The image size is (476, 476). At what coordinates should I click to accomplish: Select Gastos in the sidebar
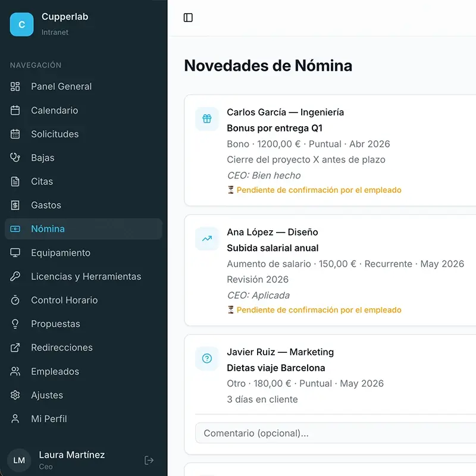[x=83, y=205]
